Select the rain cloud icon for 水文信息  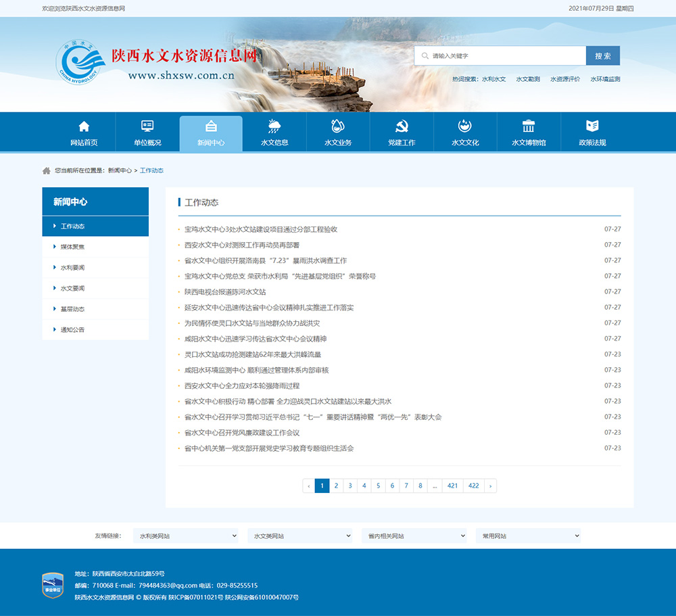[x=274, y=126]
